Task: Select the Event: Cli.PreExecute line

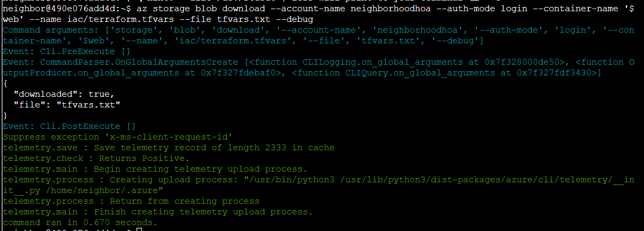Action: click(66, 51)
